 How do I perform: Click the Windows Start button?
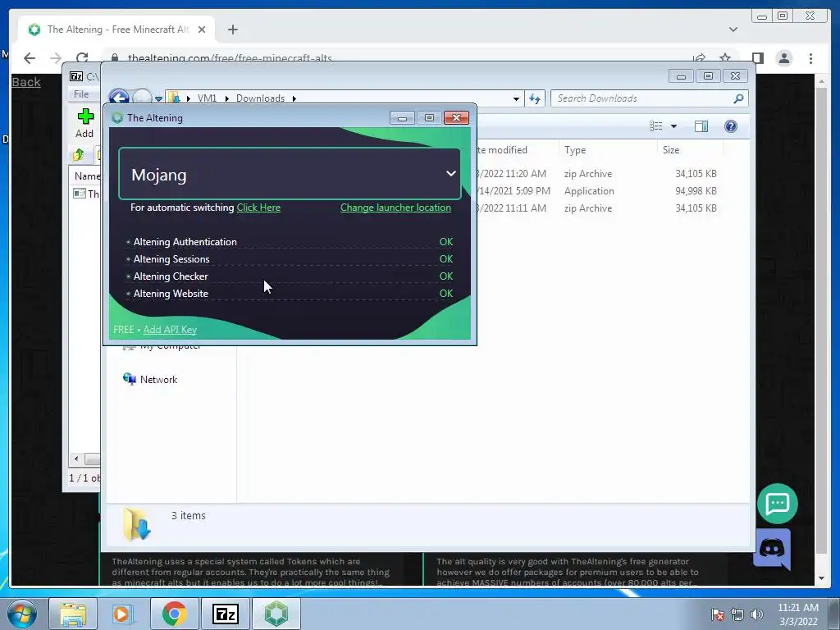click(x=21, y=614)
